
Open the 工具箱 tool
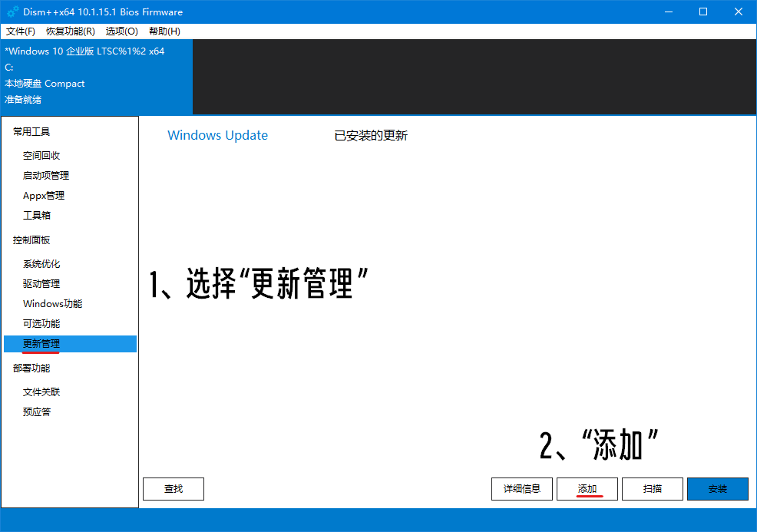point(38,215)
